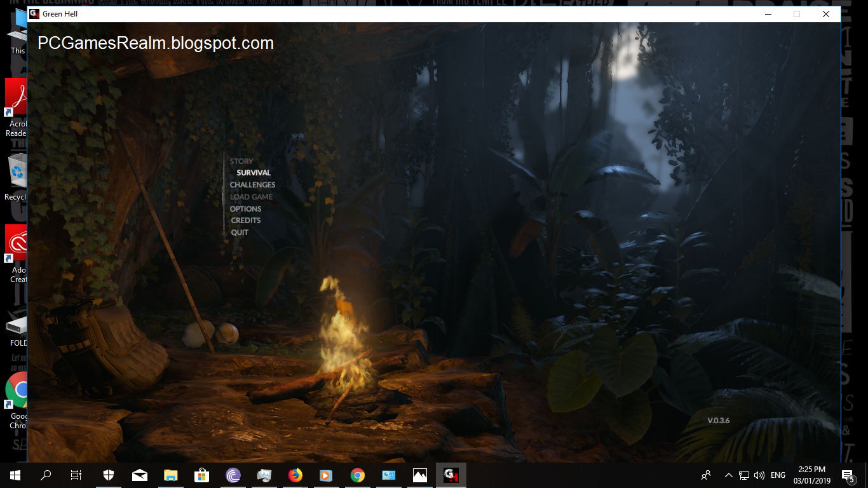Open network status tray icon
Screen dimensions: 868x488
coord(743,475)
